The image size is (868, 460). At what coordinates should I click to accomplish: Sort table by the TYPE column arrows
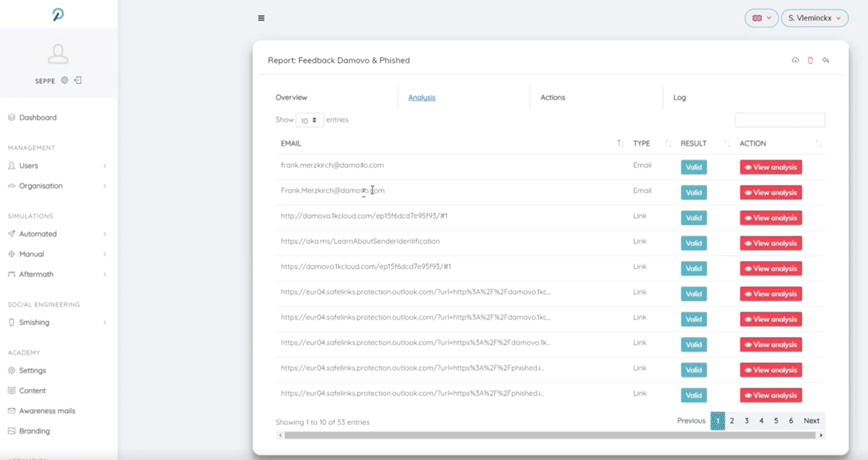click(x=668, y=143)
